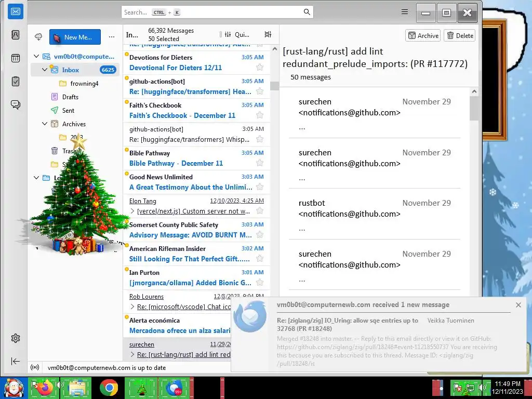Image resolution: width=532 pixels, height=399 pixels.
Task: Click Get Messages cloud icon
Action: click(38, 37)
